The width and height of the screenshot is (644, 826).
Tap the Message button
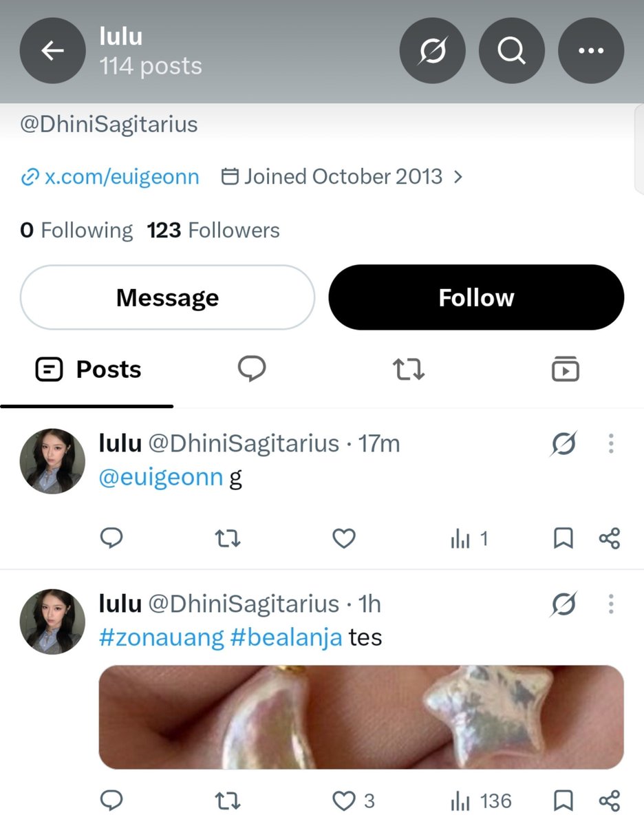pyautogui.click(x=167, y=297)
